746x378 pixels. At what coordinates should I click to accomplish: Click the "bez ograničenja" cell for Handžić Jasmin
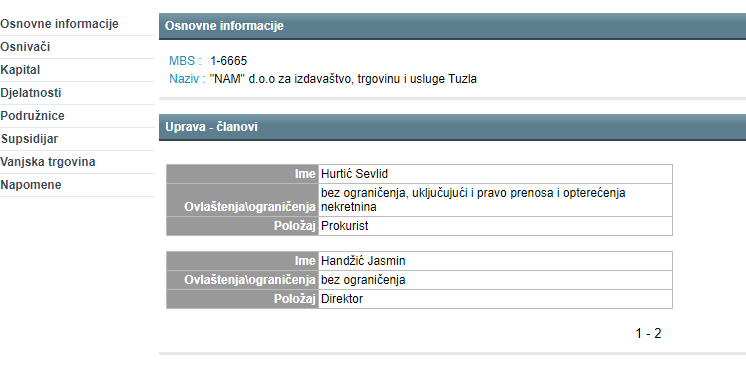click(495, 280)
